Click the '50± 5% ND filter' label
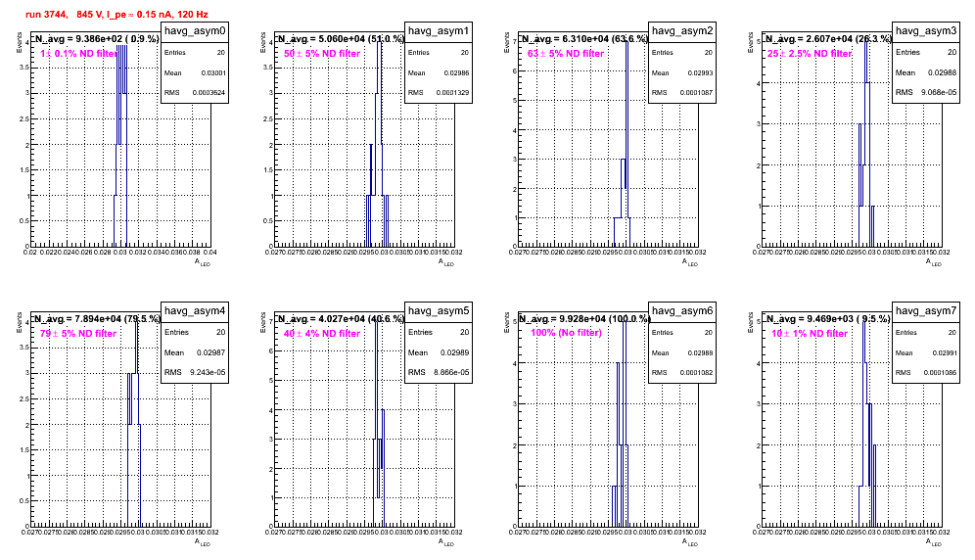This screenshot has width=975, height=560. (x=322, y=54)
